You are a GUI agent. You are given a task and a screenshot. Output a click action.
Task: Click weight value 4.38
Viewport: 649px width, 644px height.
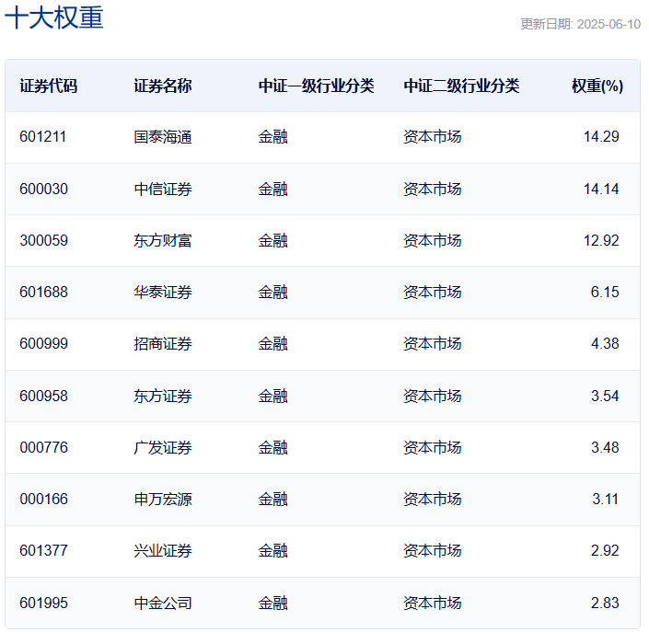click(x=605, y=343)
